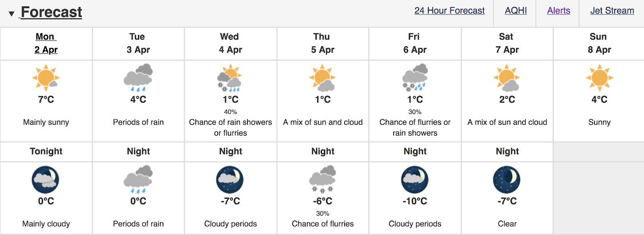Click Monday's mainly sunny icon

(x=46, y=78)
